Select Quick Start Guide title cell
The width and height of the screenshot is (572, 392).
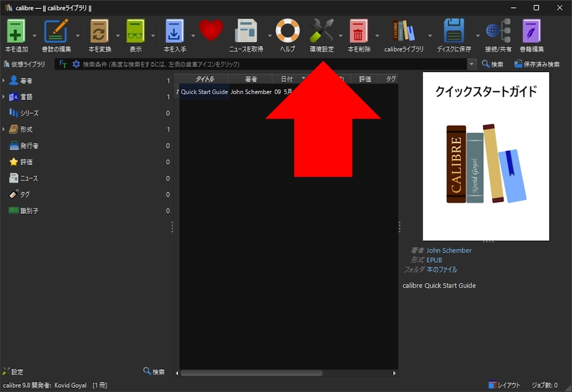coord(204,92)
